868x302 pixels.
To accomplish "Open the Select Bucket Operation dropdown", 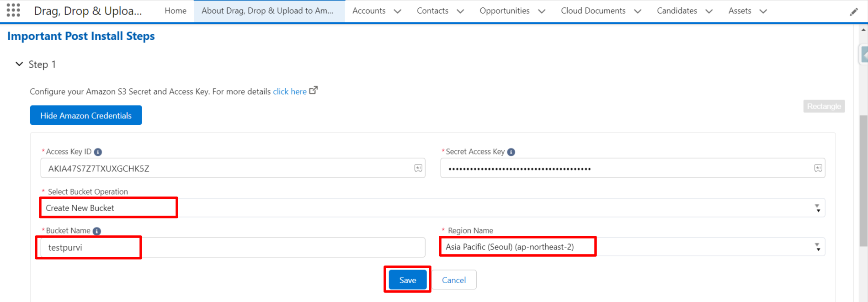I will click(x=433, y=208).
